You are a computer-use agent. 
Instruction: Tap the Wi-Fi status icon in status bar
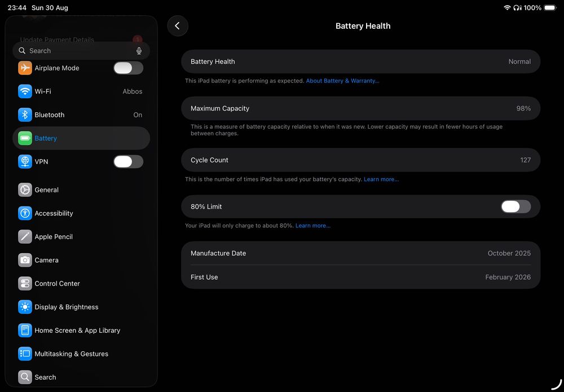(x=507, y=7)
